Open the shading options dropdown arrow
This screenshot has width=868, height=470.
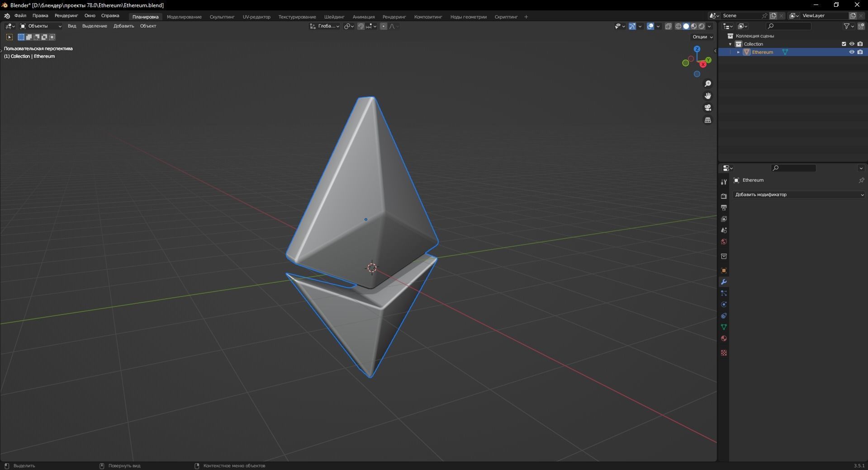709,26
